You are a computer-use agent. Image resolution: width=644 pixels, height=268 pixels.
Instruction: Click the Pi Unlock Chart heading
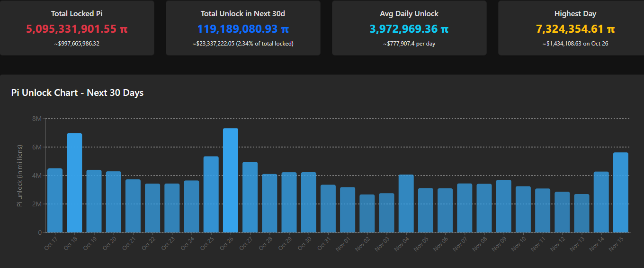point(77,92)
